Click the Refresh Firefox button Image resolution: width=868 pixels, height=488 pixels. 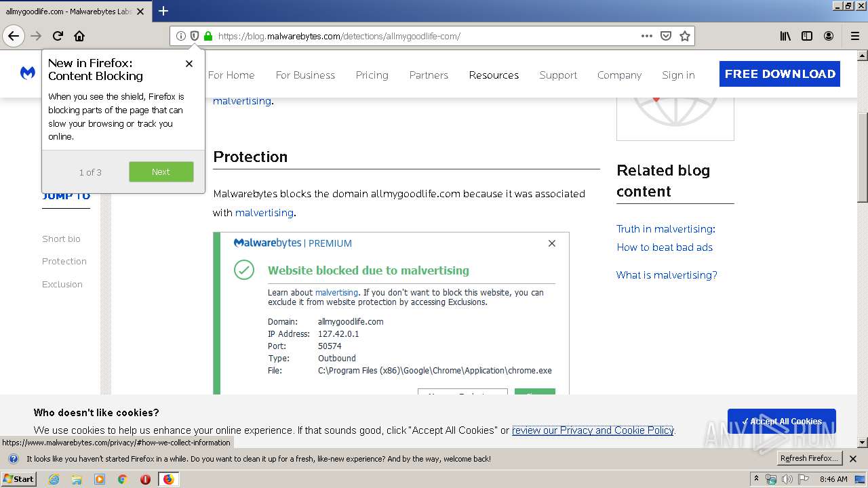point(809,459)
